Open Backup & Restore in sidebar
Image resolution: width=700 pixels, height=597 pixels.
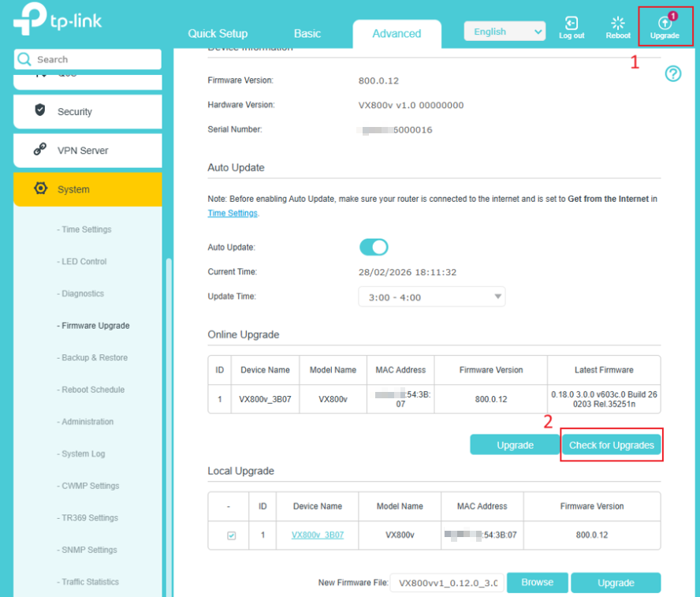(x=95, y=357)
